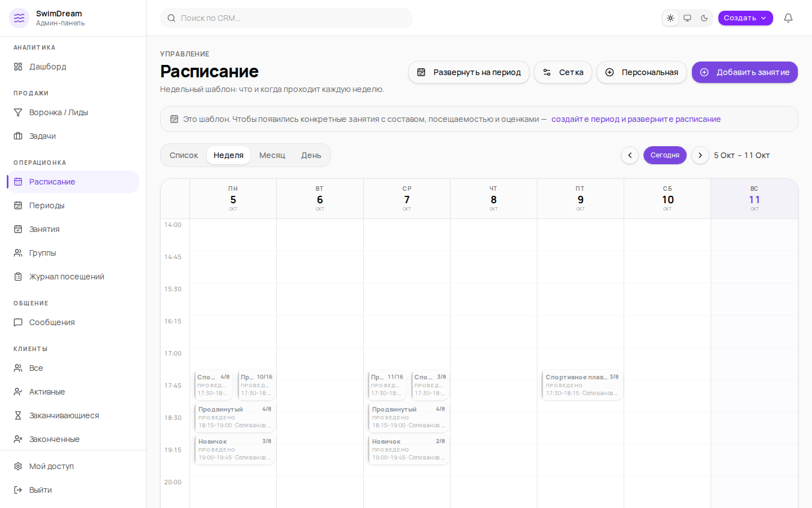Click the Сегодня button
Image resolution: width=812 pixels, height=508 pixels.
(x=665, y=155)
